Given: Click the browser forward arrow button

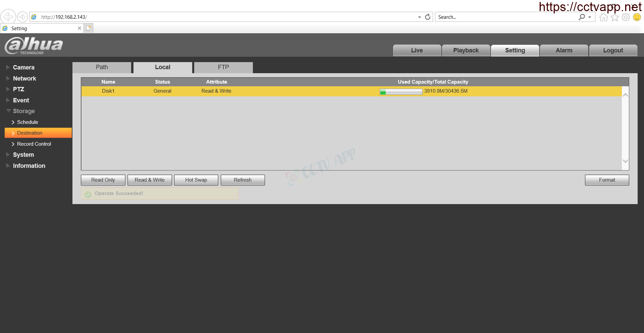Looking at the screenshot, I should tap(22, 17).
